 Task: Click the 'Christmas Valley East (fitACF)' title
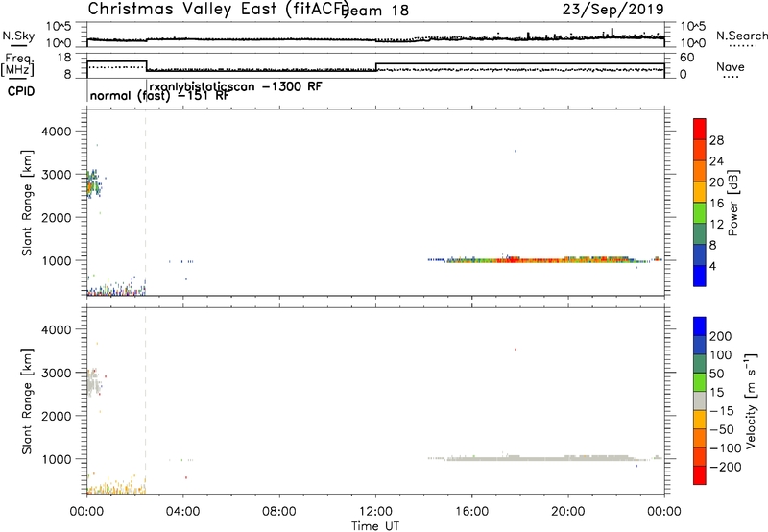coord(219,9)
